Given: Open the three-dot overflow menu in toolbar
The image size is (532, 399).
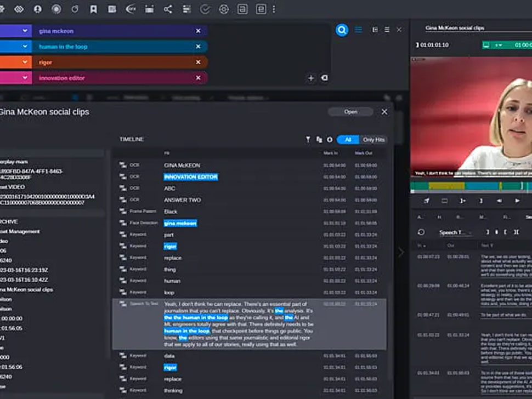Looking at the screenshot, I should point(274,9).
